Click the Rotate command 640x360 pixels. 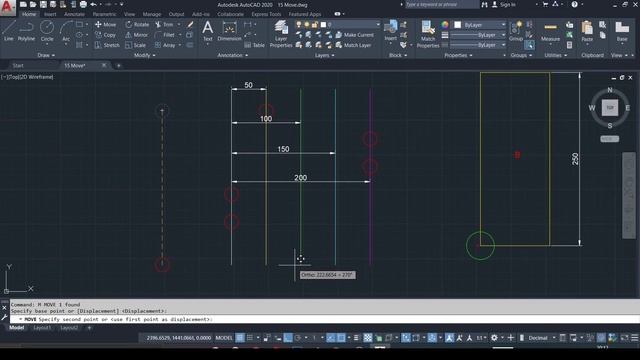137,24
